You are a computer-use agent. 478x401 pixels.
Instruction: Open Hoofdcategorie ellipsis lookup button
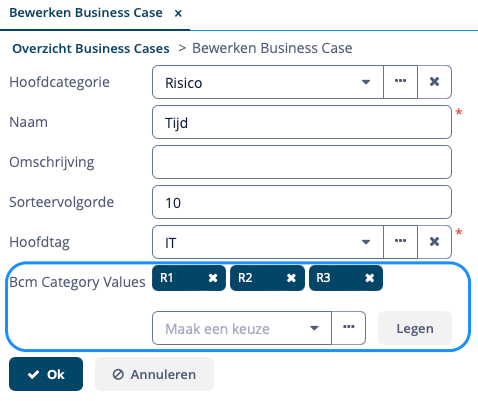tap(400, 82)
